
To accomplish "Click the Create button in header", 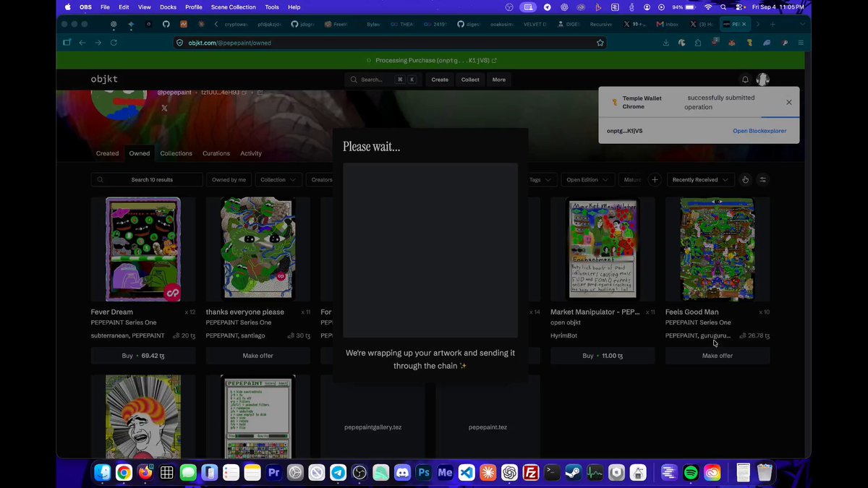I will click(x=440, y=80).
